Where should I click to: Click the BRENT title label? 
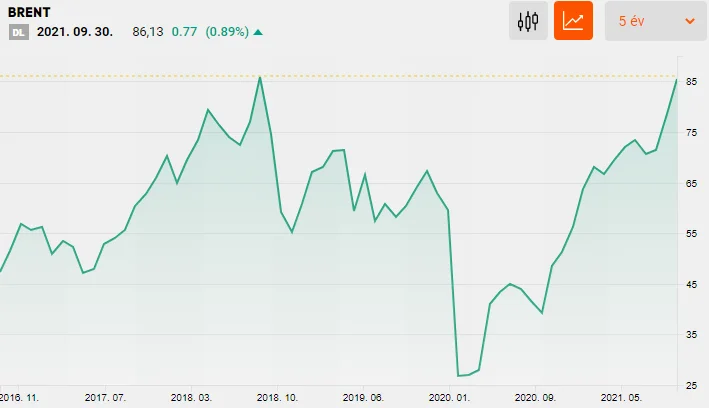tap(29, 12)
